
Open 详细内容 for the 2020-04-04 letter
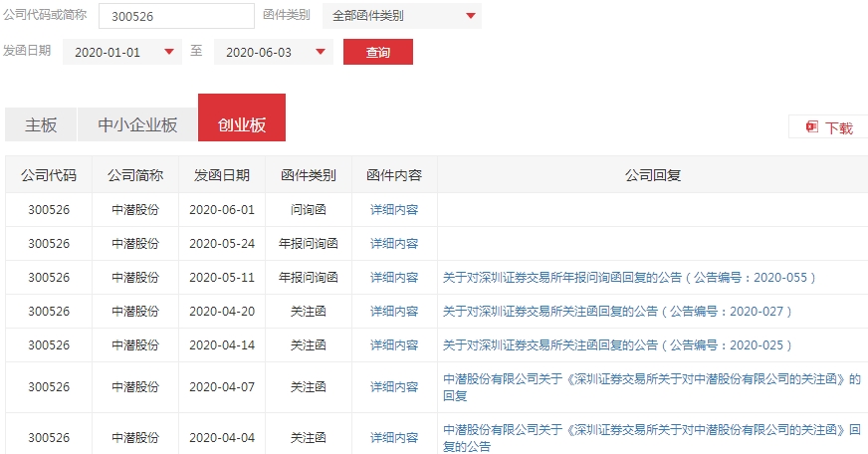(394, 438)
